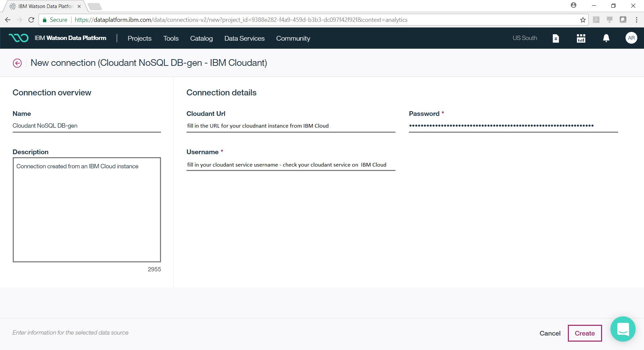Click the Chrome profile icon in title bar
The width and height of the screenshot is (644, 350).
[x=574, y=5]
